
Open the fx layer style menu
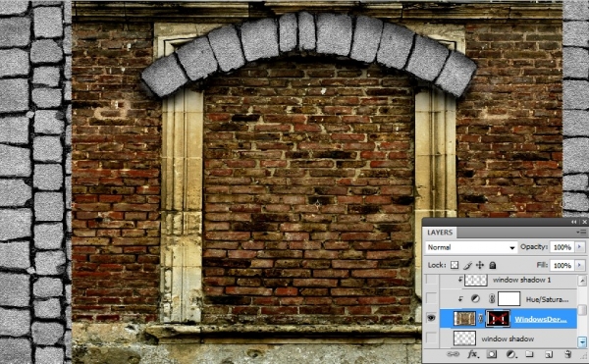(x=472, y=354)
